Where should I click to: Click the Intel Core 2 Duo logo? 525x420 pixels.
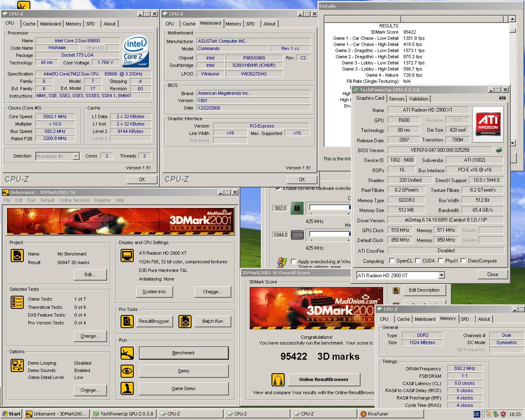point(136,52)
